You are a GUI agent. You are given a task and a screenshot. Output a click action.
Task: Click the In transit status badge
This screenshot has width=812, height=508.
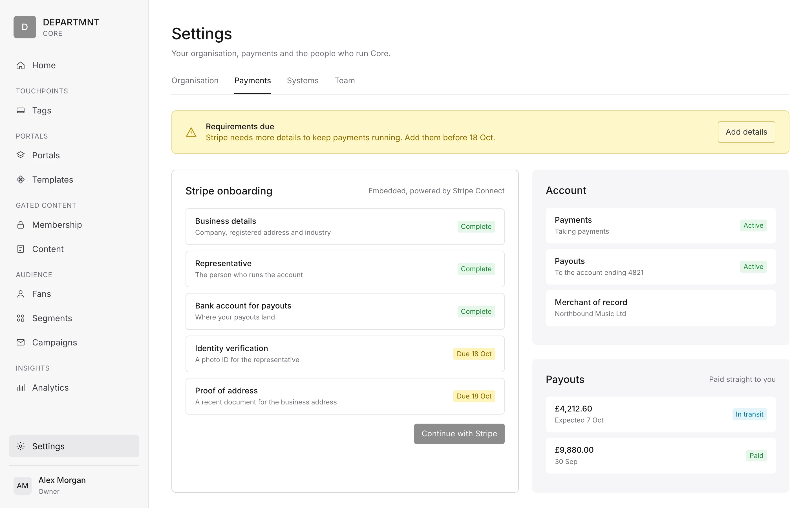click(749, 414)
